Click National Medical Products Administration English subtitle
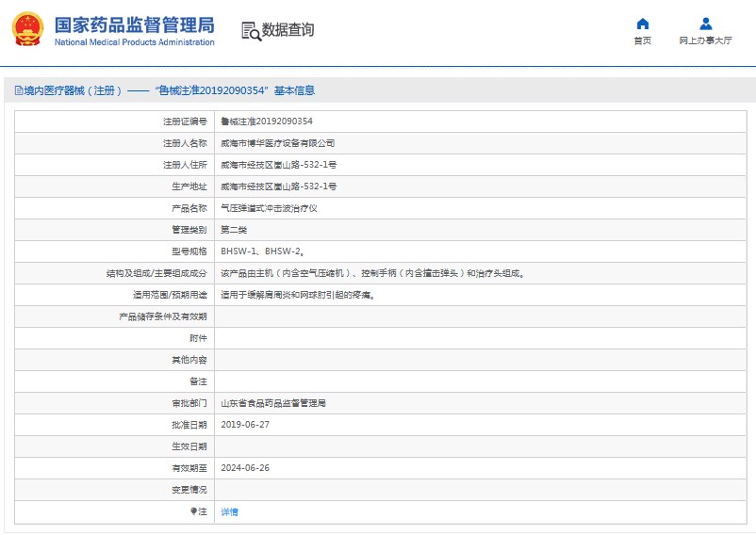Screen dimensions: 756x535 click(135, 42)
